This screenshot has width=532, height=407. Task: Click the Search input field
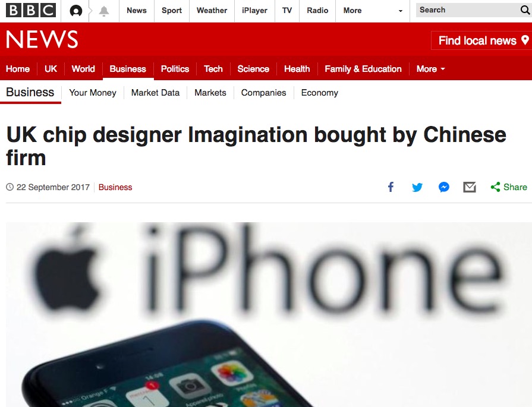468,10
